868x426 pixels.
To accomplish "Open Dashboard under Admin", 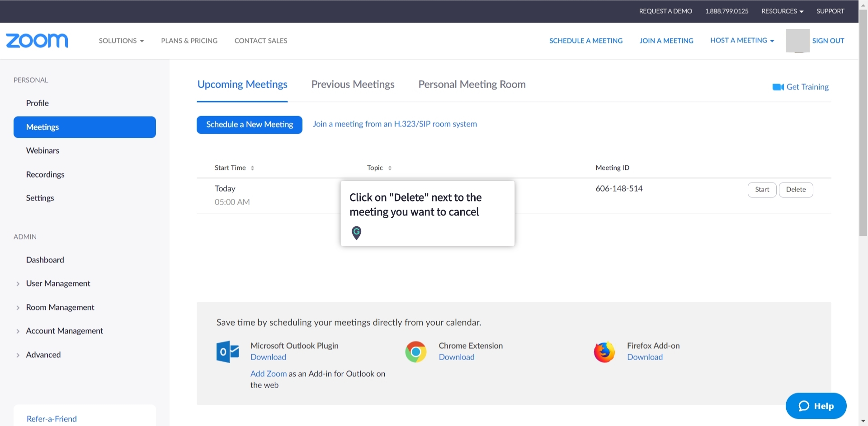I will click(45, 260).
